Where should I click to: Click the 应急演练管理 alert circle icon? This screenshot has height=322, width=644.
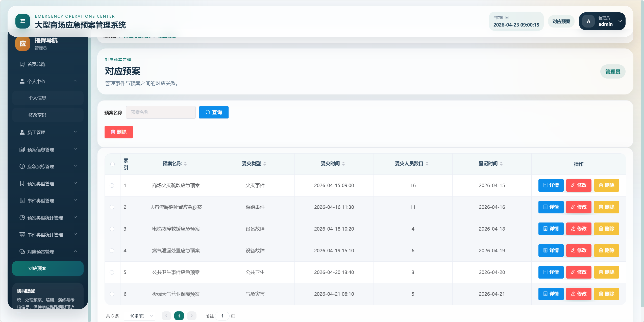coord(22,166)
